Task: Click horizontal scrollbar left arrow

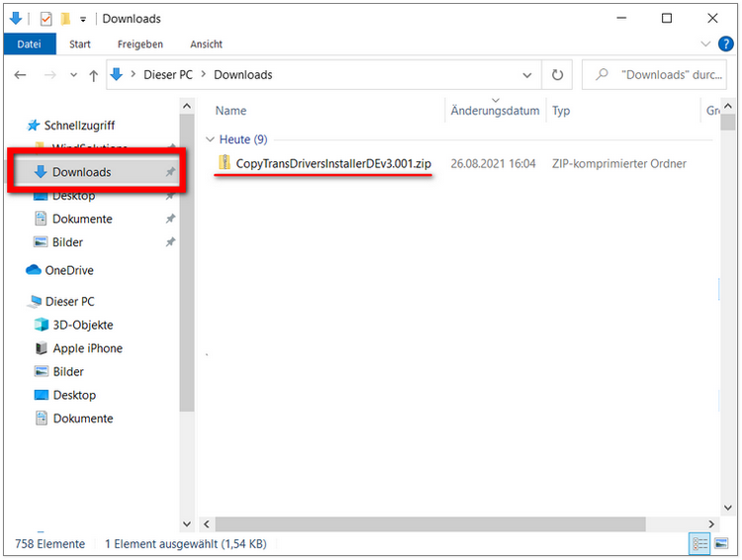Action: tap(207, 524)
